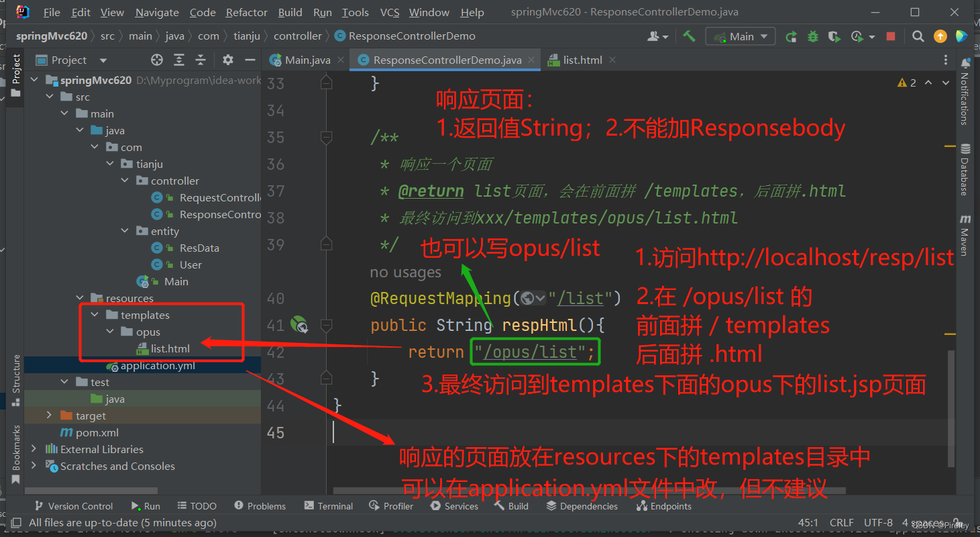Expand all in Project panel

coord(179,60)
